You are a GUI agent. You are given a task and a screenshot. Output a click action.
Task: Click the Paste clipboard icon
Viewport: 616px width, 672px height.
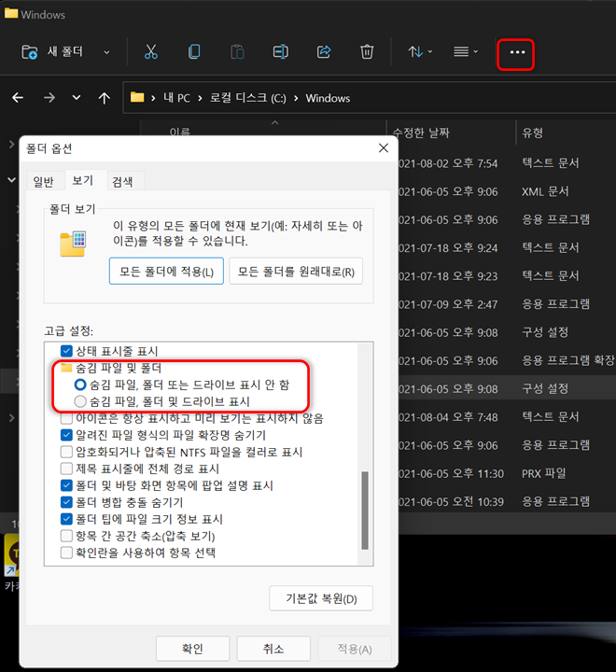pos(237,52)
